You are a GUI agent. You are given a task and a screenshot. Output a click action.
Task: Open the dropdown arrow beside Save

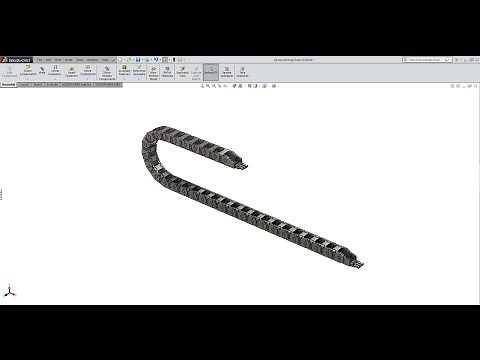click(x=142, y=60)
